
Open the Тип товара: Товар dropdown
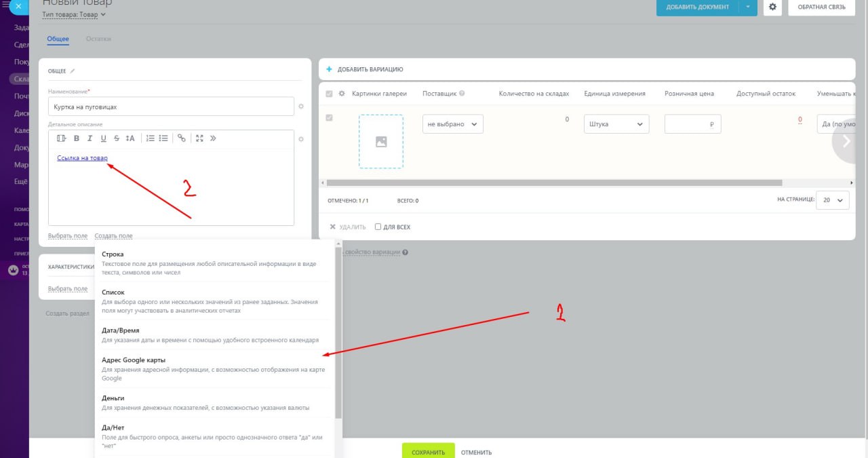pos(74,14)
